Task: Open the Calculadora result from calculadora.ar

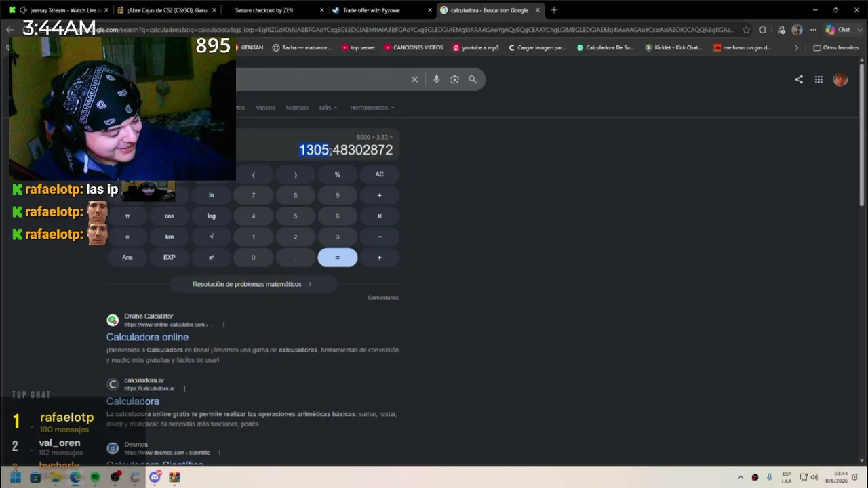Action: click(x=133, y=401)
